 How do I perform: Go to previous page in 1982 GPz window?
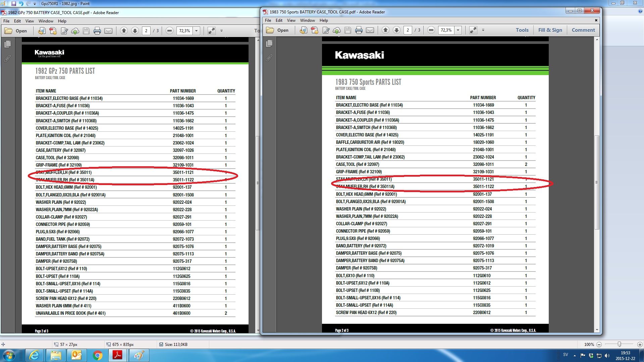pyautogui.click(x=124, y=31)
